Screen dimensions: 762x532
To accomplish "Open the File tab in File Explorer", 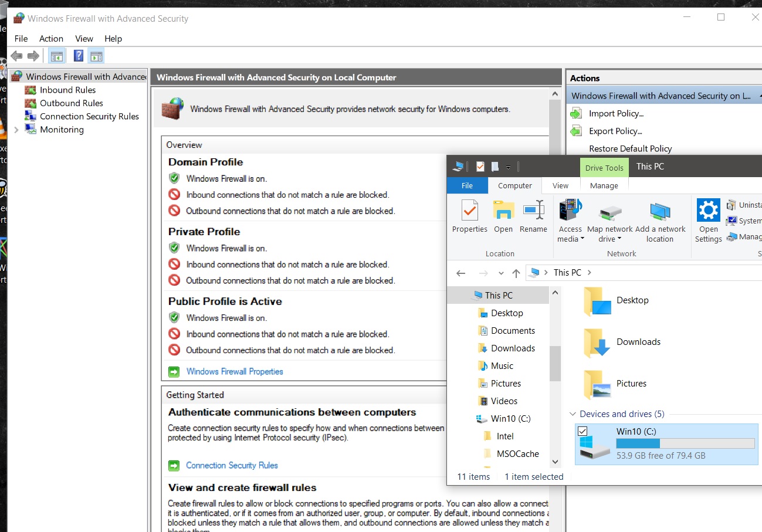I will pyautogui.click(x=467, y=185).
